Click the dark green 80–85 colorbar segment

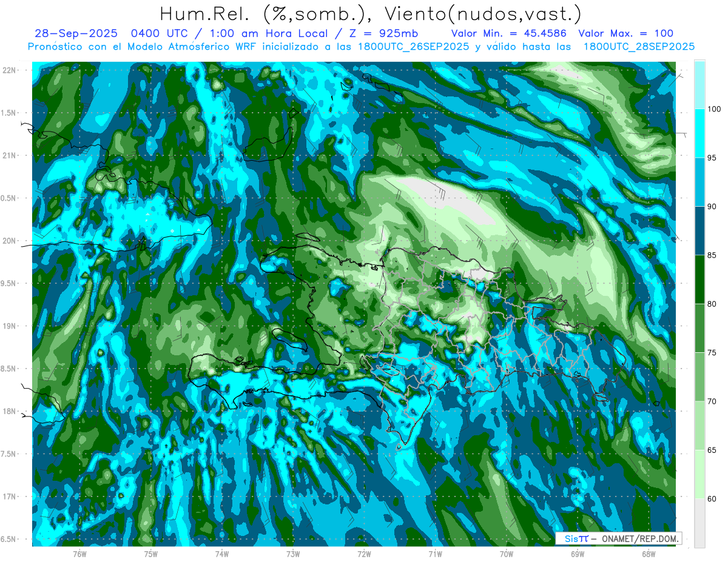(x=699, y=279)
